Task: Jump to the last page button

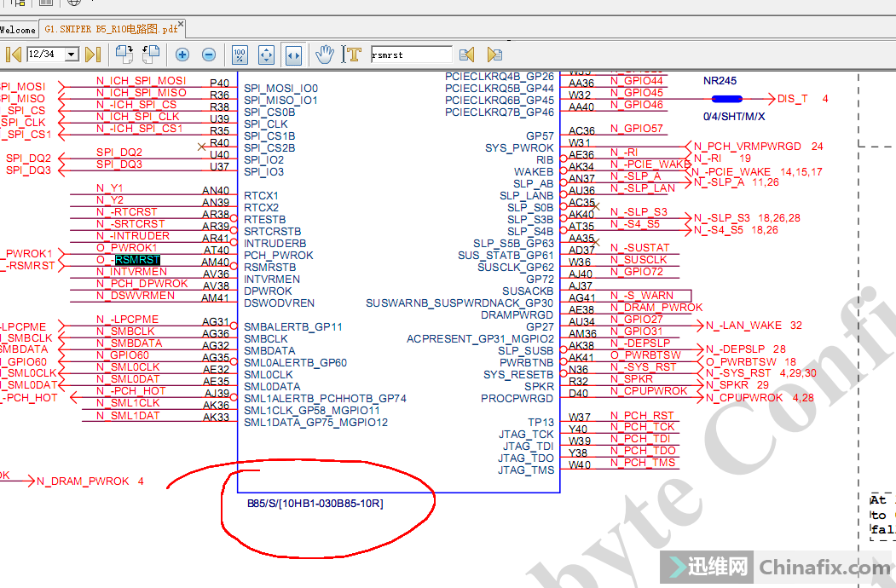Action: (x=93, y=55)
